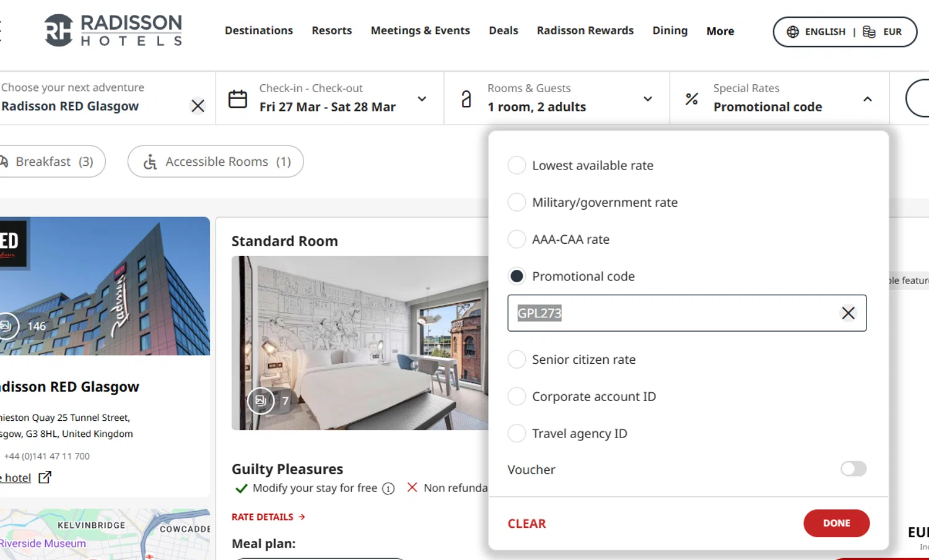Expand the Check-in Check-out date dropdown
Image resolution: width=929 pixels, height=560 pixels.
[x=422, y=99]
